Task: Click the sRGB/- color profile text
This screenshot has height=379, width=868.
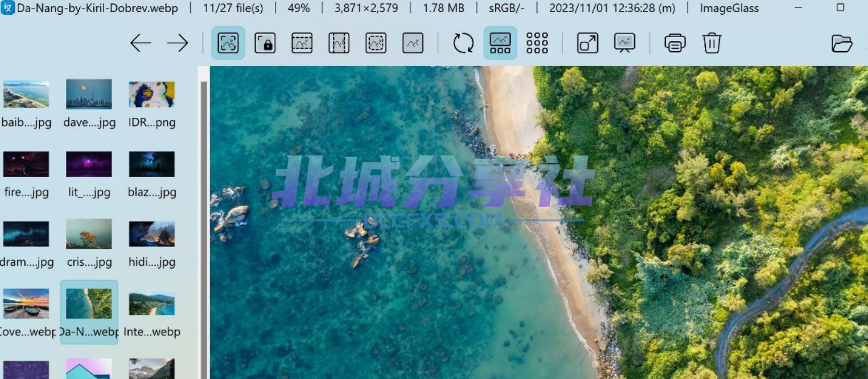Action: tap(507, 8)
